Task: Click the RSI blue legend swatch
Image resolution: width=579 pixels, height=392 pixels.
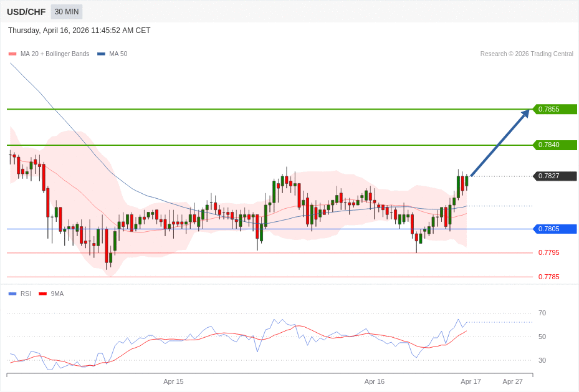Action: click(x=12, y=294)
